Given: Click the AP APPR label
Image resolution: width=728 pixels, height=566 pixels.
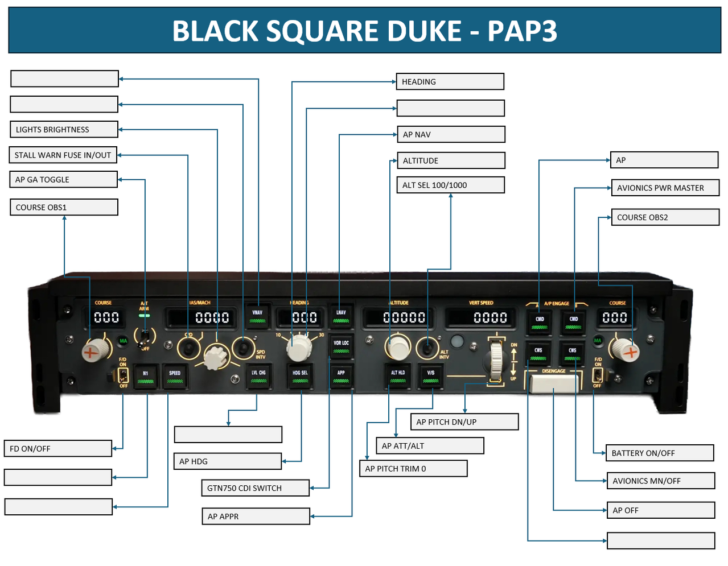Looking at the screenshot, I should [x=256, y=517].
